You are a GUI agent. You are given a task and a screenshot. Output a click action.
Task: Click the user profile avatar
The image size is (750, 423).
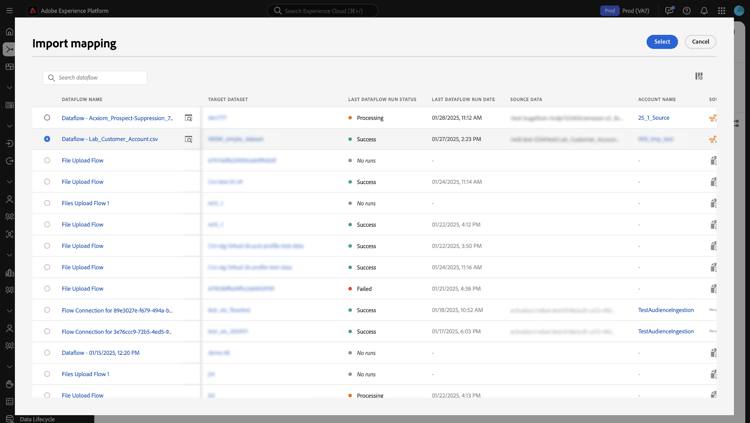click(x=739, y=11)
